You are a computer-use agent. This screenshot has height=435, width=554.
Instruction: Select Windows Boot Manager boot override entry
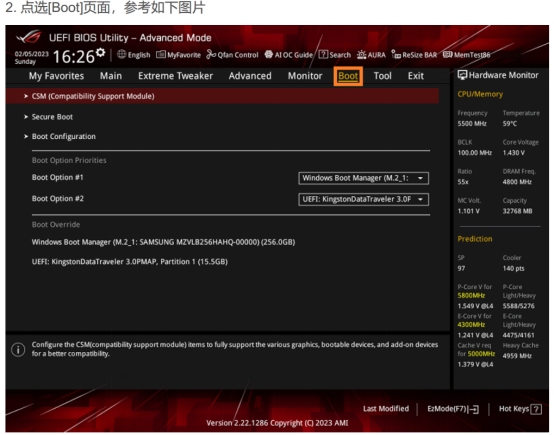[x=163, y=242]
